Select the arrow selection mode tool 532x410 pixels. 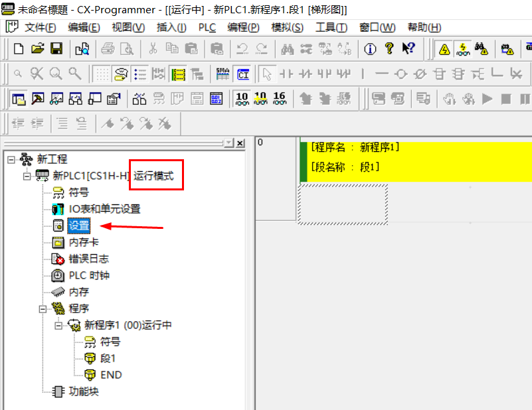click(267, 74)
